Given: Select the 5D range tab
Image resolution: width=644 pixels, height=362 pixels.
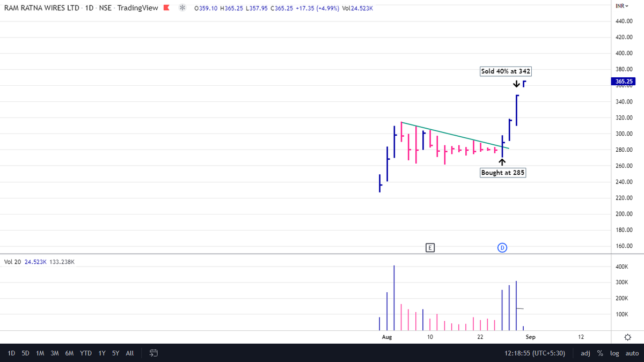Looking at the screenshot, I should point(25,353).
